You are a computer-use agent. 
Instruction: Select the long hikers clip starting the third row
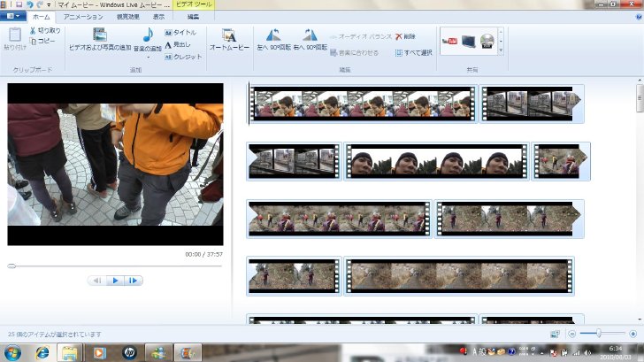coord(340,219)
